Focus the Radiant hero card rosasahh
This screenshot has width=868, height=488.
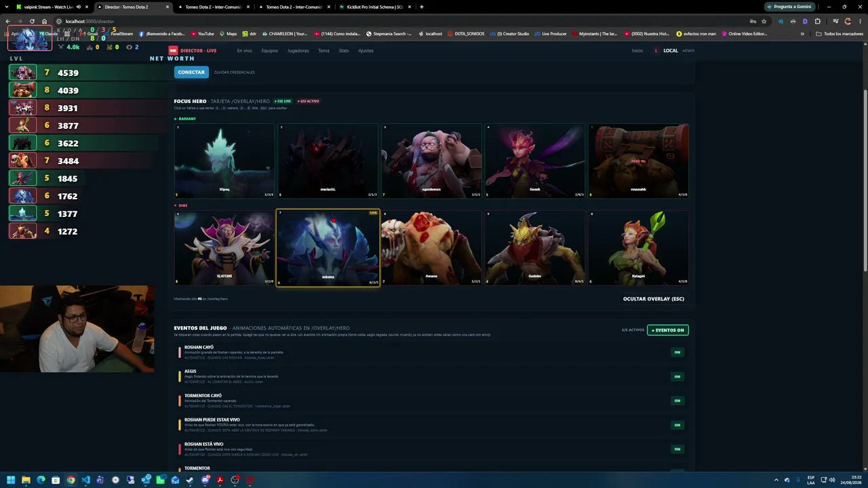pos(638,161)
